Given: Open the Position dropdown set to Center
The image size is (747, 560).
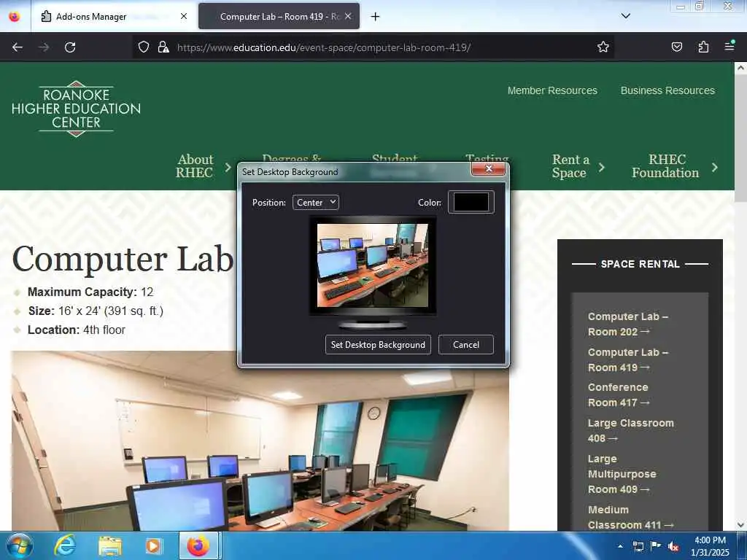Looking at the screenshot, I should click(315, 203).
